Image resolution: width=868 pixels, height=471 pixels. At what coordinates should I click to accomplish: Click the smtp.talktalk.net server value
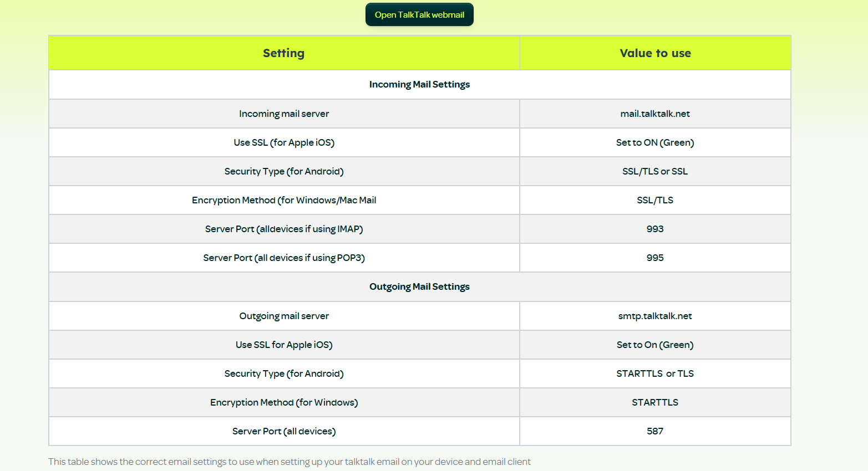click(x=655, y=316)
